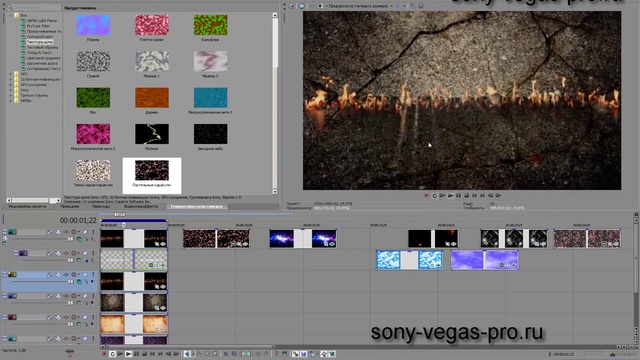
Task: Play video in the preview window
Action: pos(450,196)
